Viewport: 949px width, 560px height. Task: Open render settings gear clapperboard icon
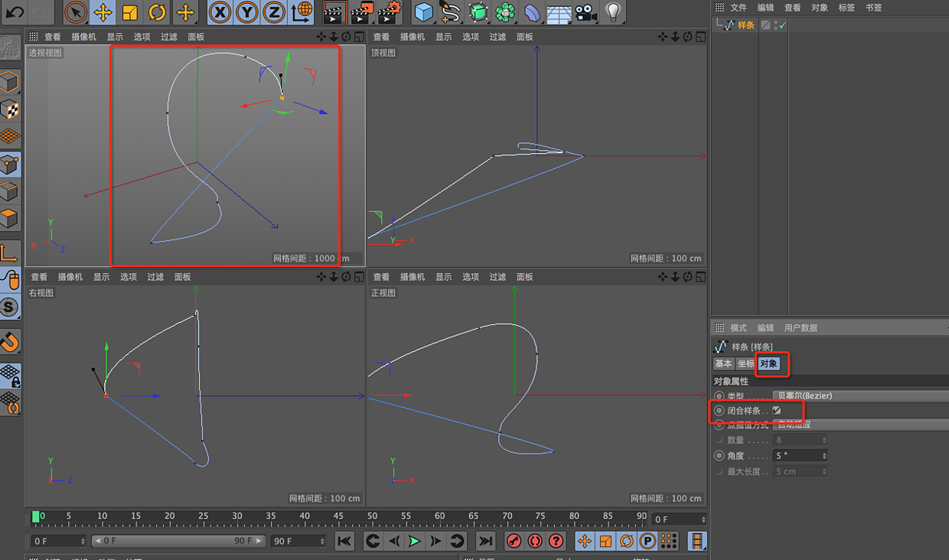pos(389,11)
